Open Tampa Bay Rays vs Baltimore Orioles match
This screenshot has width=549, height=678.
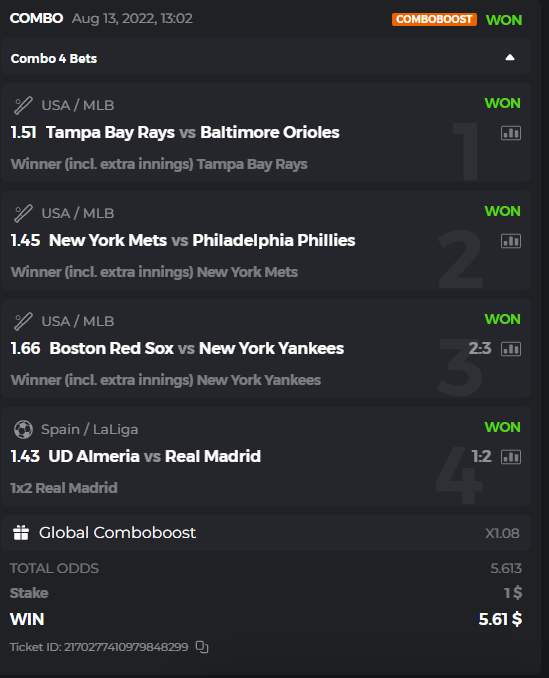point(193,132)
